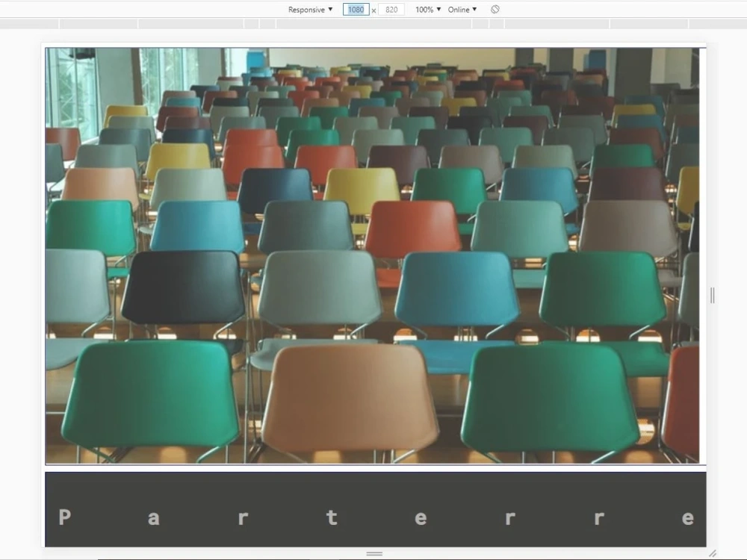Open the Responsive device dropdown
This screenshot has height=560, width=747.
click(x=310, y=10)
